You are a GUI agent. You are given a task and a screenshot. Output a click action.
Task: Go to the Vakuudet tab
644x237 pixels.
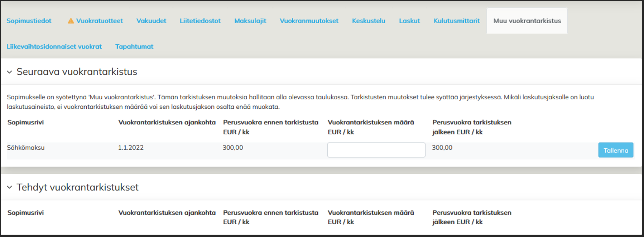151,21
